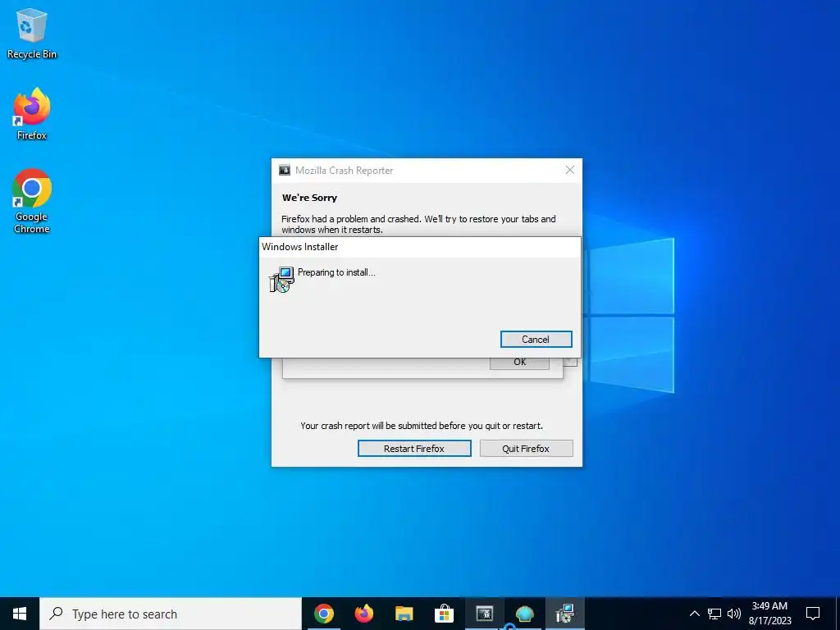Click Restart Firefox in Crash Reporter
Image resolution: width=840 pixels, height=630 pixels.
tap(414, 449)
